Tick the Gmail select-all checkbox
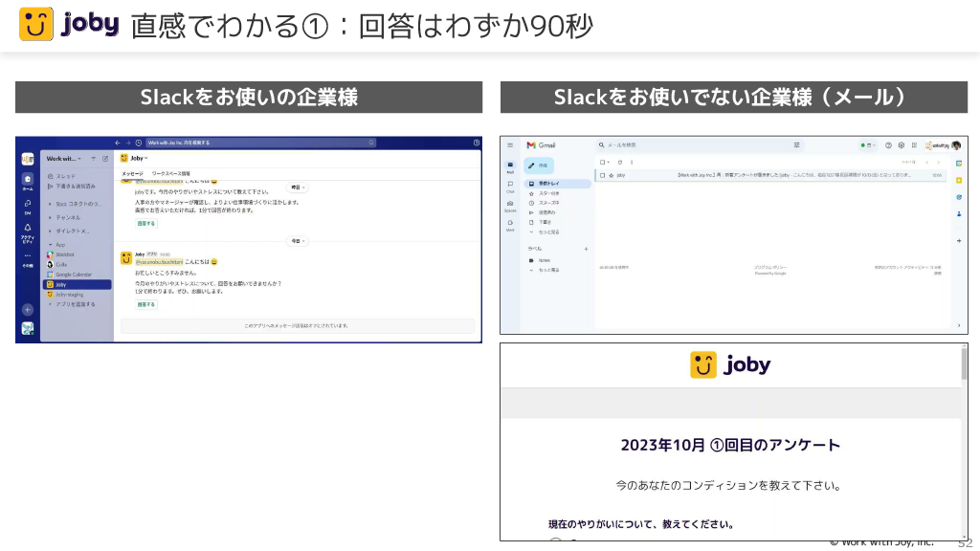980x551 pixels. coord(601,163)
